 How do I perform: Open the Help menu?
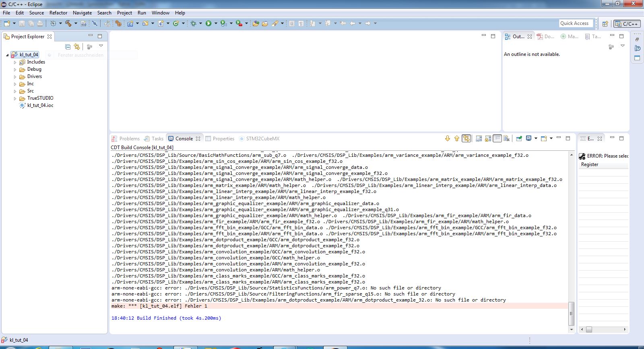click(180, 13)
